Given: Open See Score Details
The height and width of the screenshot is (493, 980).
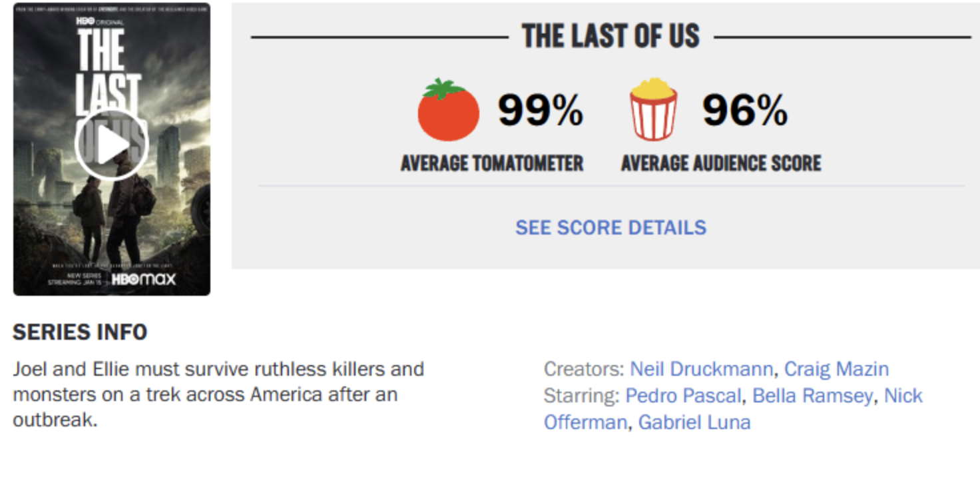Looking at the screenshot, I should [611, 227].
